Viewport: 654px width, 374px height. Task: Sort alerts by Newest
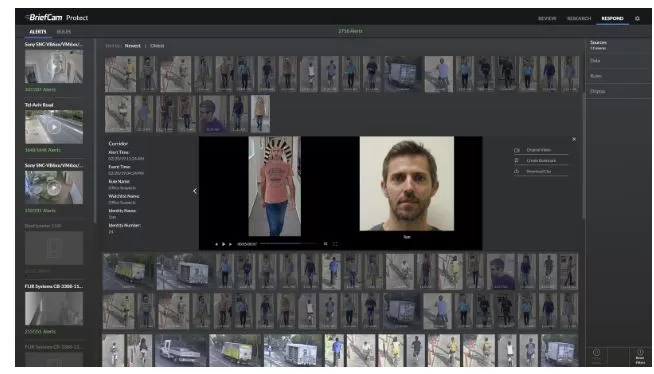(133, 46)
